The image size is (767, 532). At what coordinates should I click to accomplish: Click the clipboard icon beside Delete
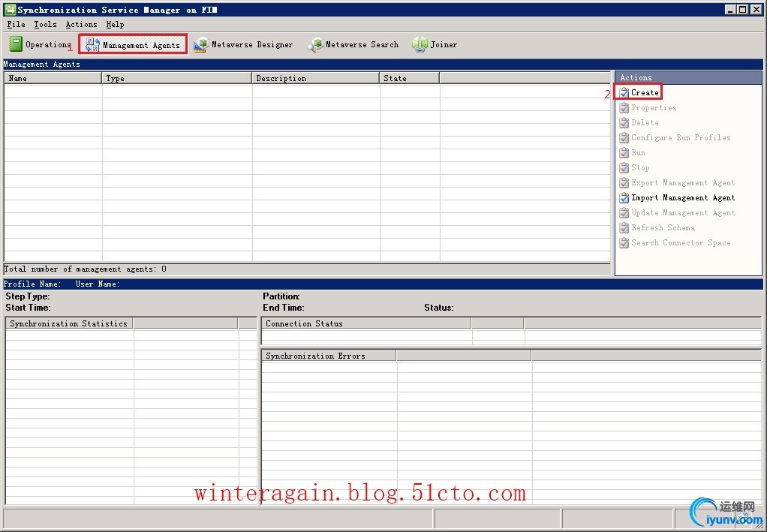[x=624, y=123]
